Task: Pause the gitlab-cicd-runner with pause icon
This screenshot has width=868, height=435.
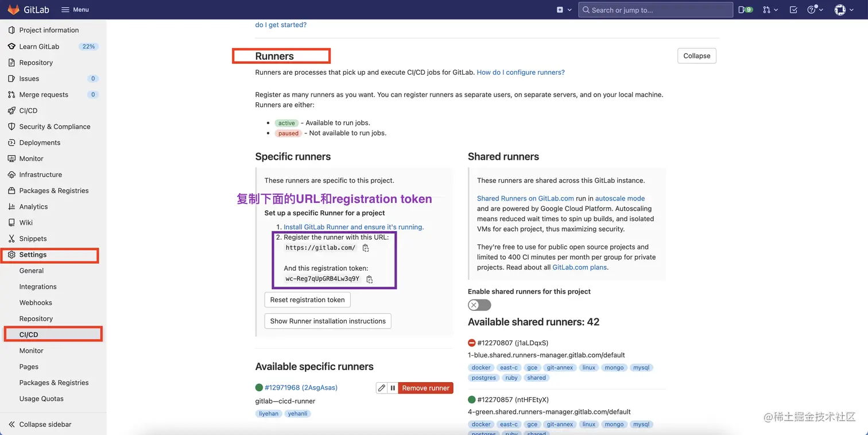Action: [x=393, y=388]
